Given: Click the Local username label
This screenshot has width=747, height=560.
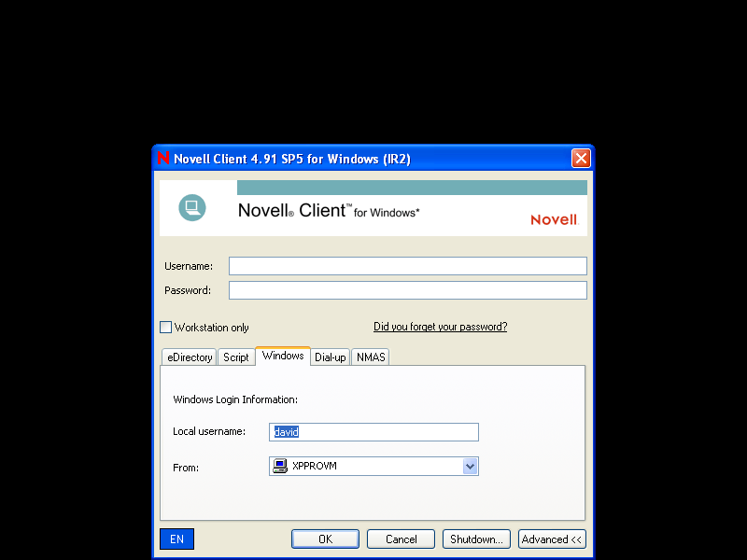Looking at the screenshot, I should click(x=209, y=431).
